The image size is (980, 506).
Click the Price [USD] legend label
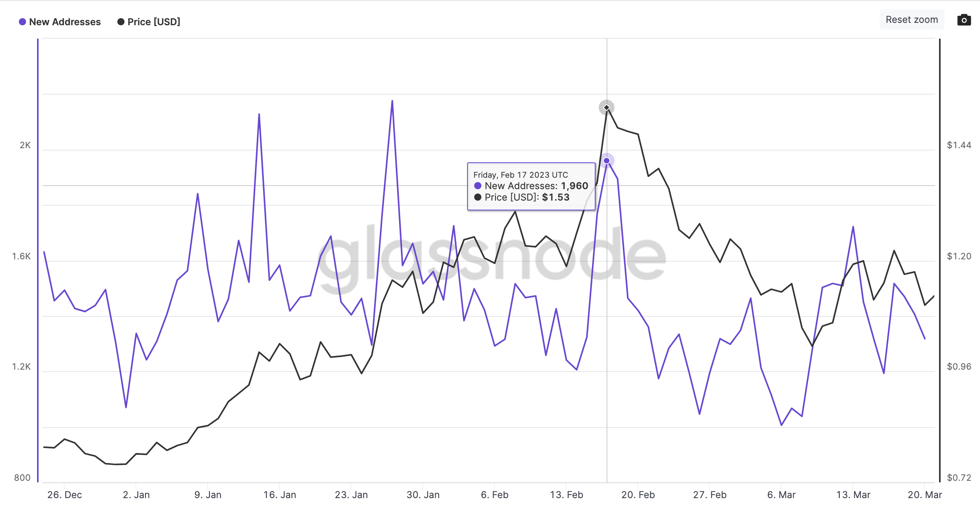coord(154,22)
